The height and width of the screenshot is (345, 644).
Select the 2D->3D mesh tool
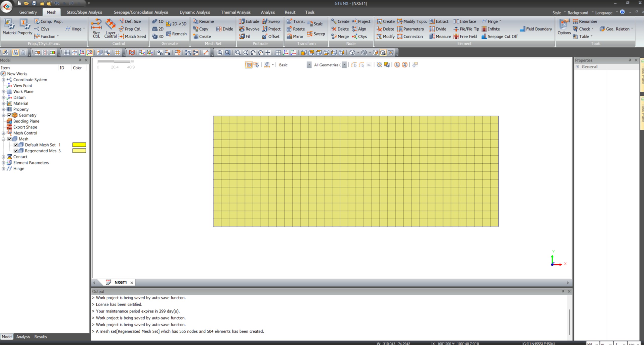tap(176, 24)
